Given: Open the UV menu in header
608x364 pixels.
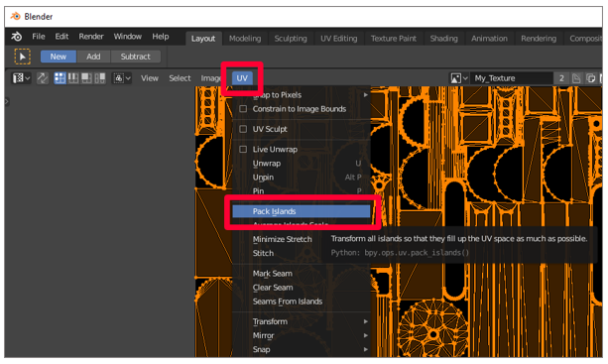Looking at the screenshot, I should [x=242, y=78].
